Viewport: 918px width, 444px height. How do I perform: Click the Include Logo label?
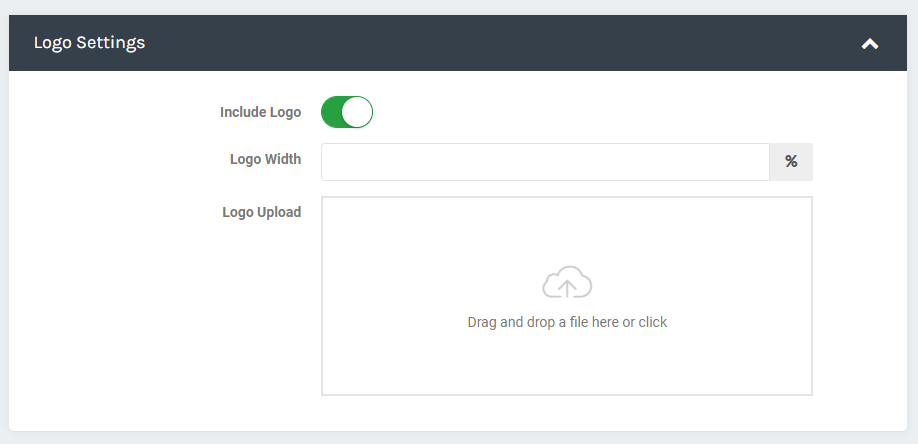tap(261, 112)
